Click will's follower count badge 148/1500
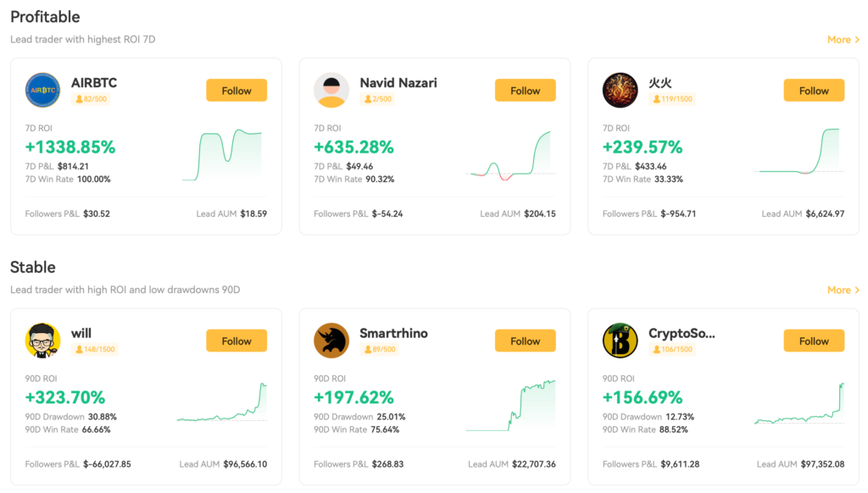The image size is (868, 493). (x=94, y=349)
